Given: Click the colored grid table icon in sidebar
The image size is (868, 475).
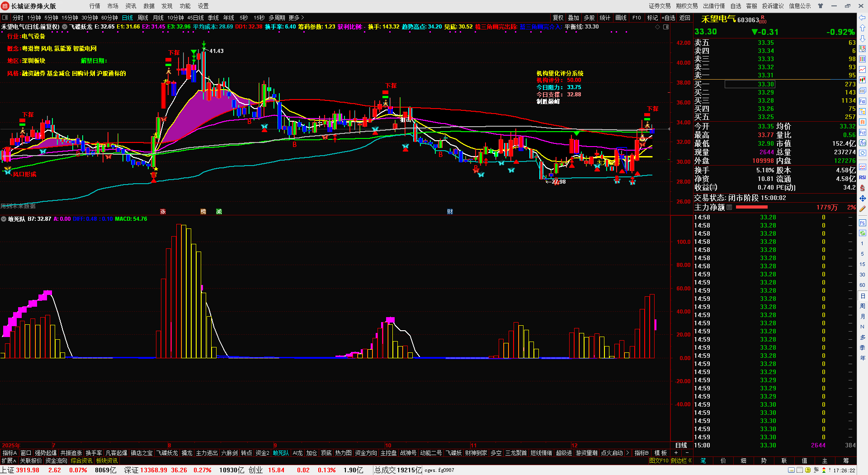Looking at the screenshot, I should 863,59.
